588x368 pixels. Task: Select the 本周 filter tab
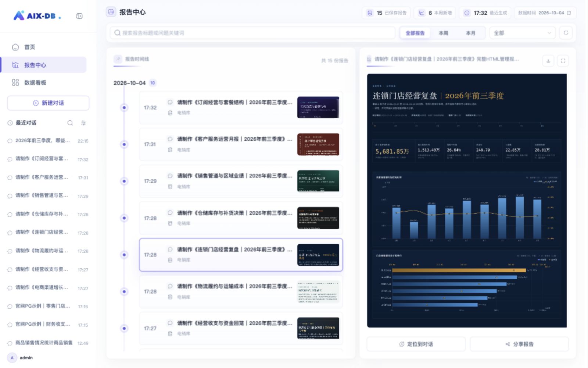pos(443,33)
